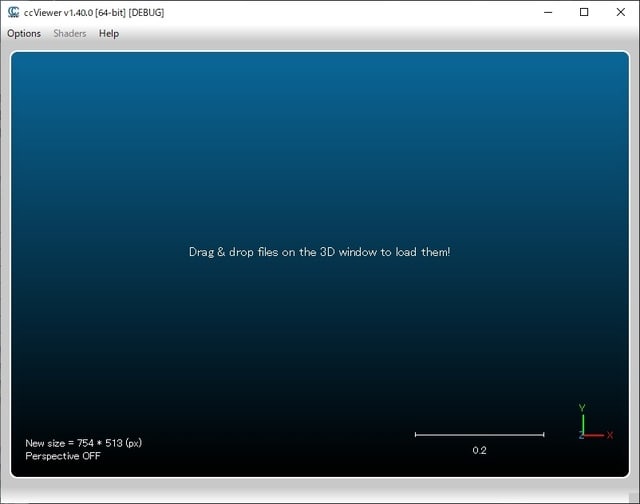Click the red X letter beside the axis
The height and width of the screenshot is (504, 640).
click(x=610, y=435)
